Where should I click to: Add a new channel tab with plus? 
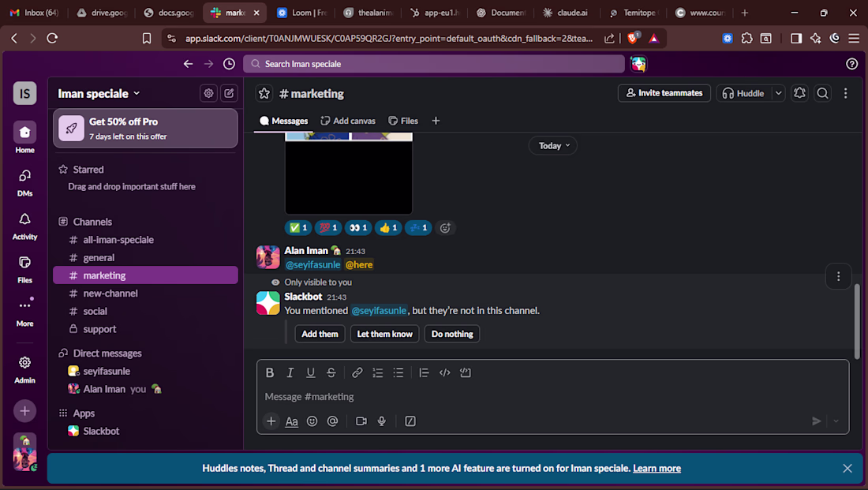click(436, 121)
